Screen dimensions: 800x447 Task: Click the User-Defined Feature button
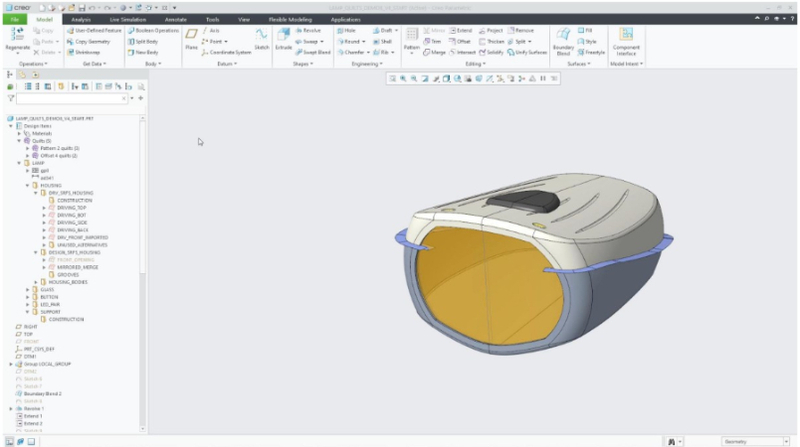[97, 30]
